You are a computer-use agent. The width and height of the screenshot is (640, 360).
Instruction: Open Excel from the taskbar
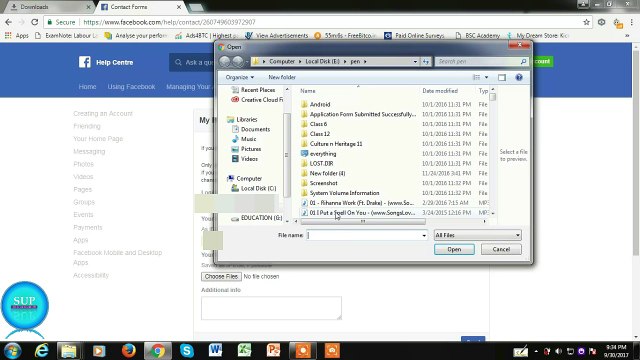[x=244, y=351]
